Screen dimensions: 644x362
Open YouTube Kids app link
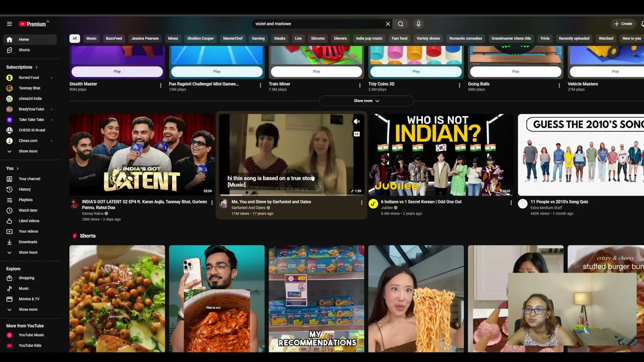[x=30, y=345]
